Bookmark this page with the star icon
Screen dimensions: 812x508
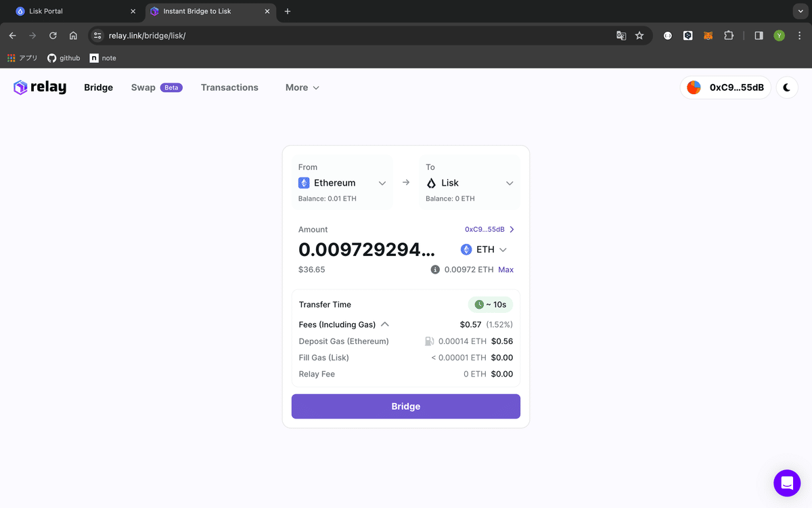pyautogui.click(x=639, y=35)
